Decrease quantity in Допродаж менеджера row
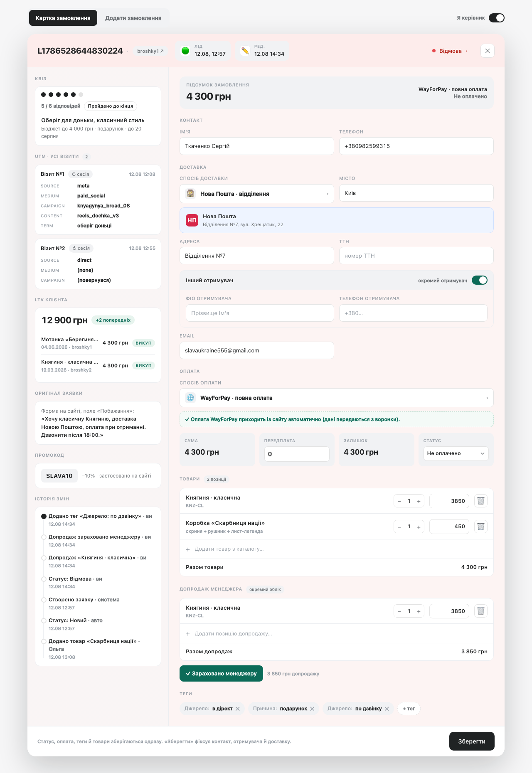This screenshot has height=773, width=532. coord(399,611)
